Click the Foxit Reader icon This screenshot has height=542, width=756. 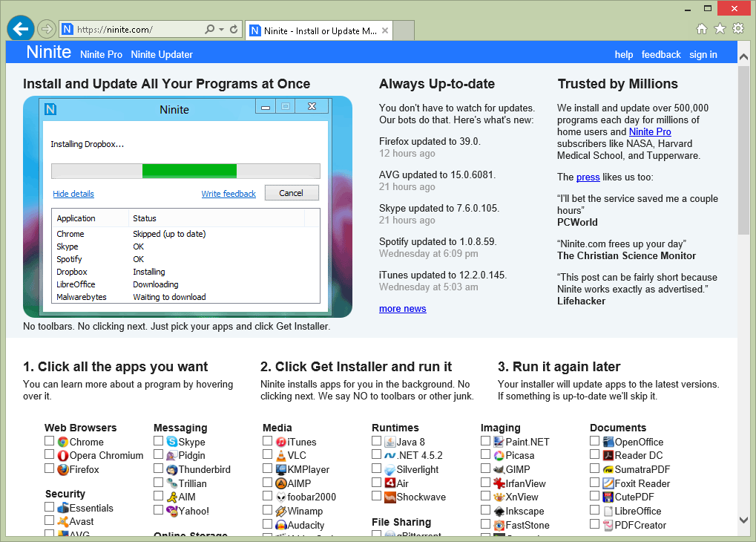[608, 483]
